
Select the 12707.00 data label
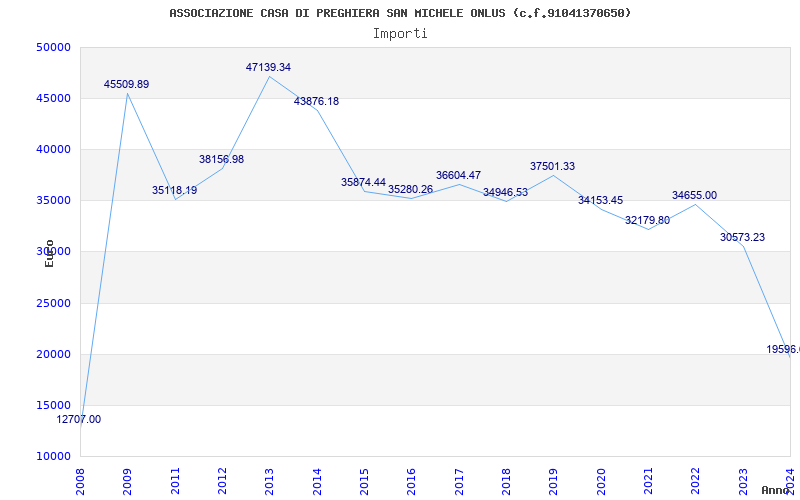point(79,419)
